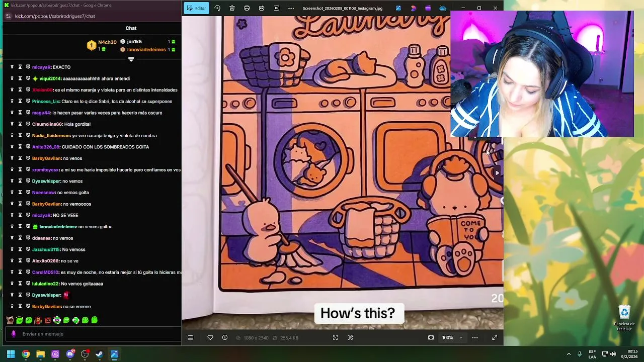Click the 1080 x 2340 dimensions text
Image resolution: width=644 pixels, height=362 pixels.
click(x=256, y=337)
